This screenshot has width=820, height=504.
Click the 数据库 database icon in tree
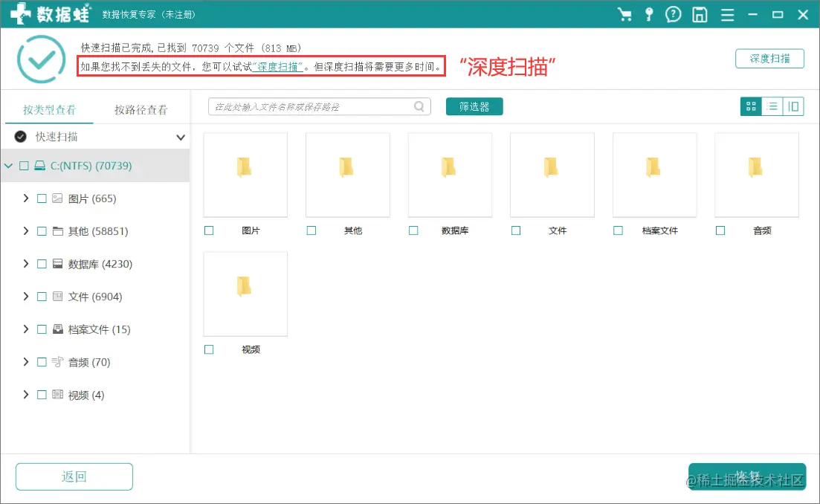click(57, 264)
